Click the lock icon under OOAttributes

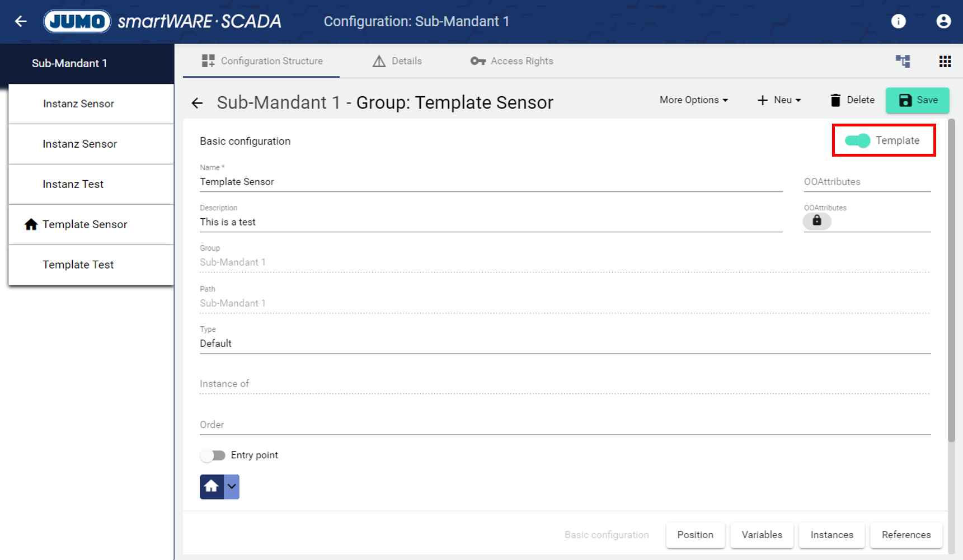(x=816, y=221)
